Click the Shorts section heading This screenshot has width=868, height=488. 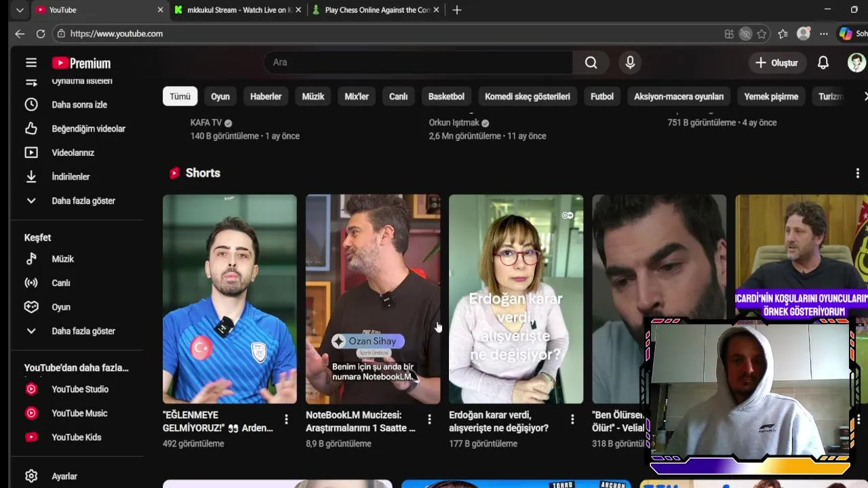pyautogui.click(x=203, y=174)
